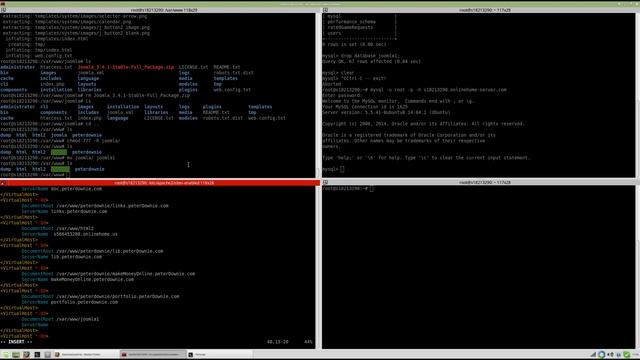Open the top-right terminal pane group icon
The height and width of the screenshot is (360, 640).
coord(325,10)
